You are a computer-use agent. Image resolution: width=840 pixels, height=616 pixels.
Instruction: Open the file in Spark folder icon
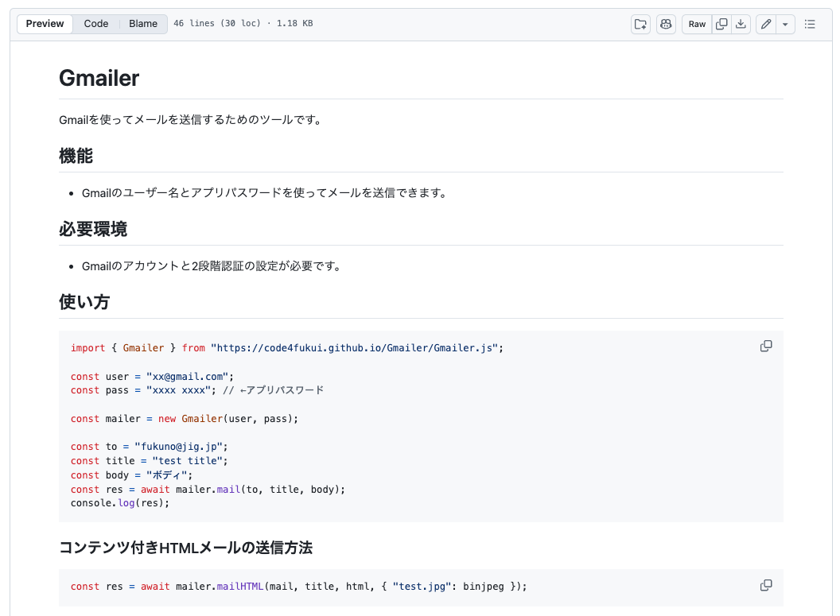640,24
